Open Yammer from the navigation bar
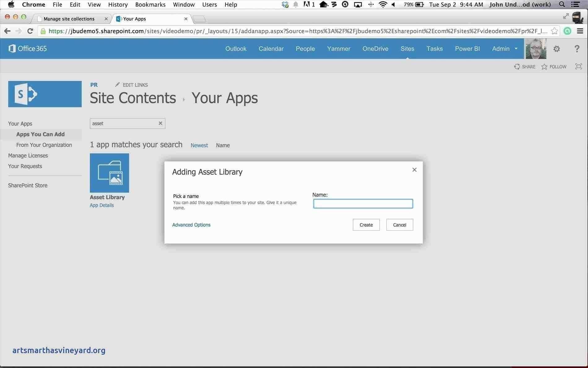Image resolution: width=588 pixels, height=368 pixels. [x=338, y=49]
